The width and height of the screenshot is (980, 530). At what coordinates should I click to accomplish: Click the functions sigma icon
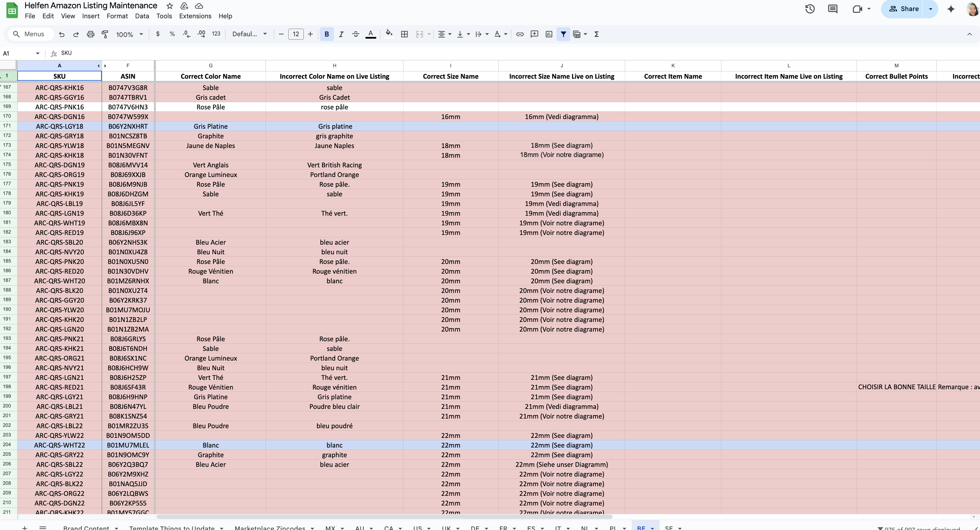597,34
